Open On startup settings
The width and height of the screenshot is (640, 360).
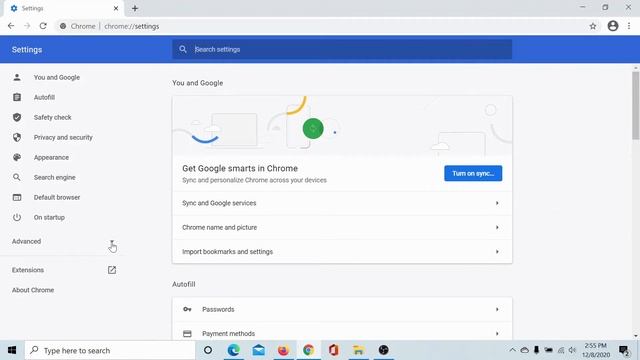click(x=49, y=217)
